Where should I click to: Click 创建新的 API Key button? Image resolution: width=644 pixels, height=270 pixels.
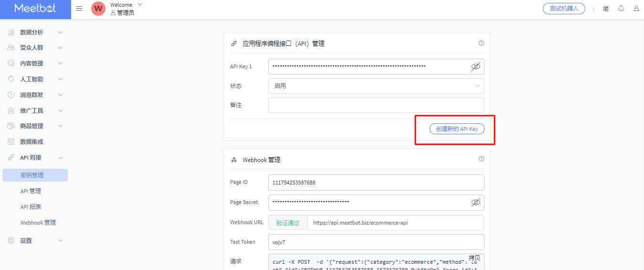click(457, 129)
